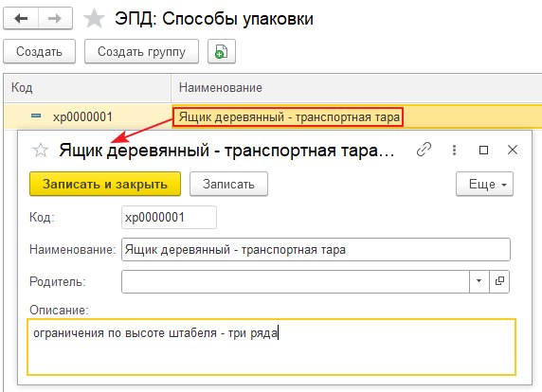Viewport: 542px width, 392px height.
Task: Go back with the left arrow button
Action: [x=21, y=19]
